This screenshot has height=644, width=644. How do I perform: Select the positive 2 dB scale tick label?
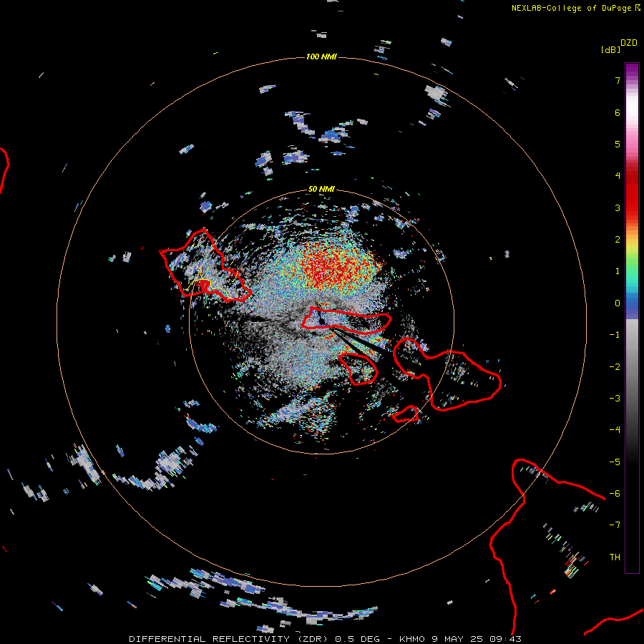point(618,240)
